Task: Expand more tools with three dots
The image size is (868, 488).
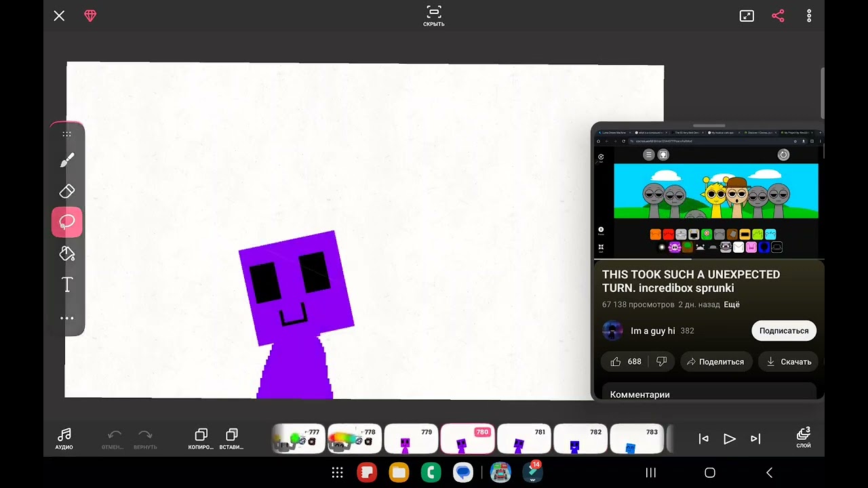Action: [x=67, y=318]
